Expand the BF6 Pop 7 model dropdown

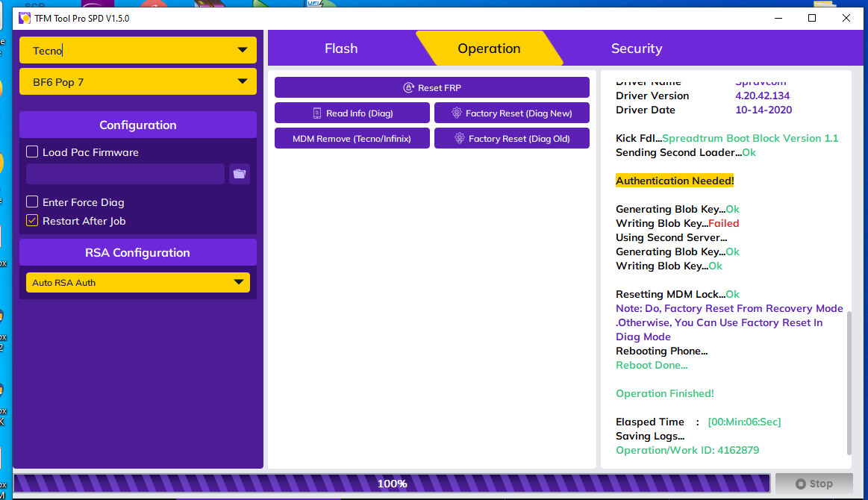[x=138, y=82]
